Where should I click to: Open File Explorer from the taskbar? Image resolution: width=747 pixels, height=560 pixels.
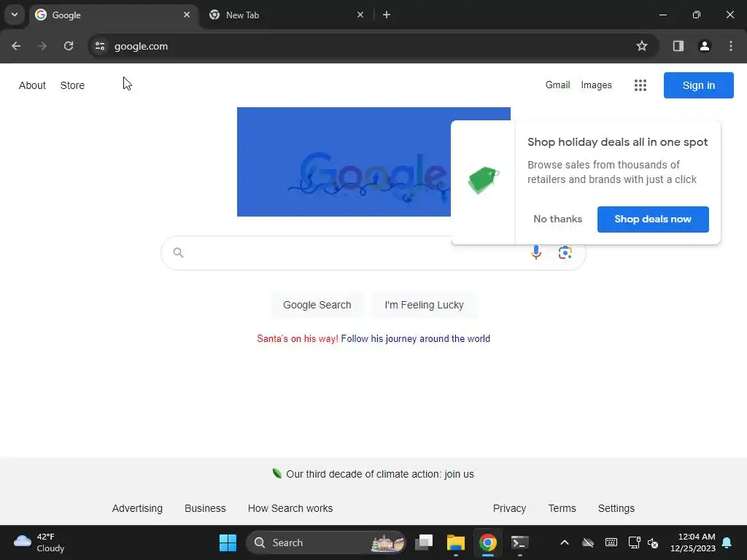[x=455, y=542]
